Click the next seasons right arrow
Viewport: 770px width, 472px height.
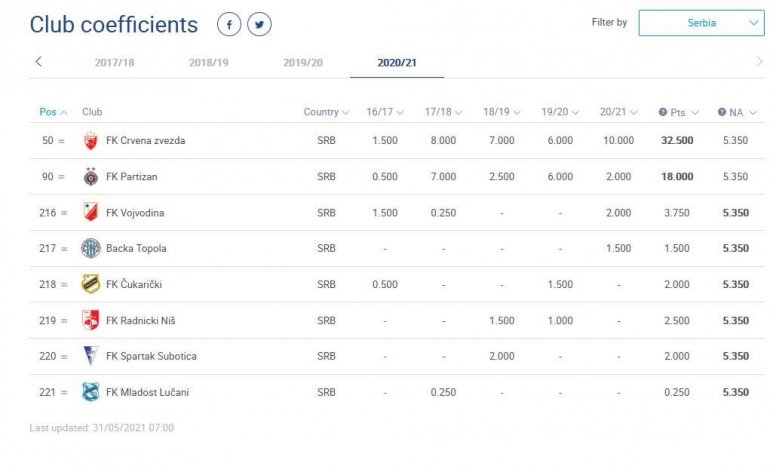[x=759, y=62]
